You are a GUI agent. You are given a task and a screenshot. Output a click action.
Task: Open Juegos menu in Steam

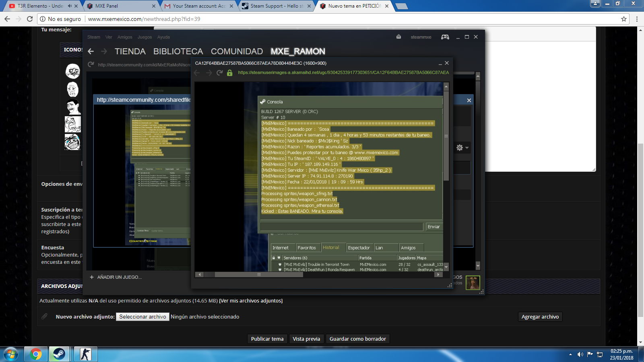[x=144, y=37]
